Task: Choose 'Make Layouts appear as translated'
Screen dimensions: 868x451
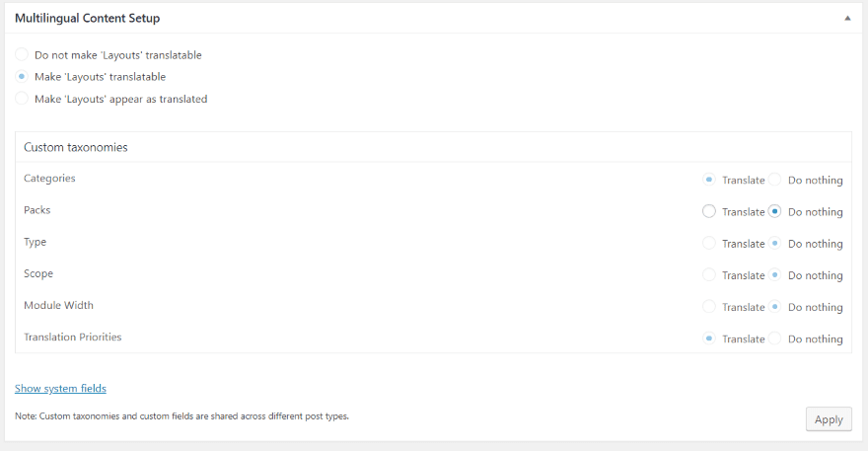Action: (22, 99)
